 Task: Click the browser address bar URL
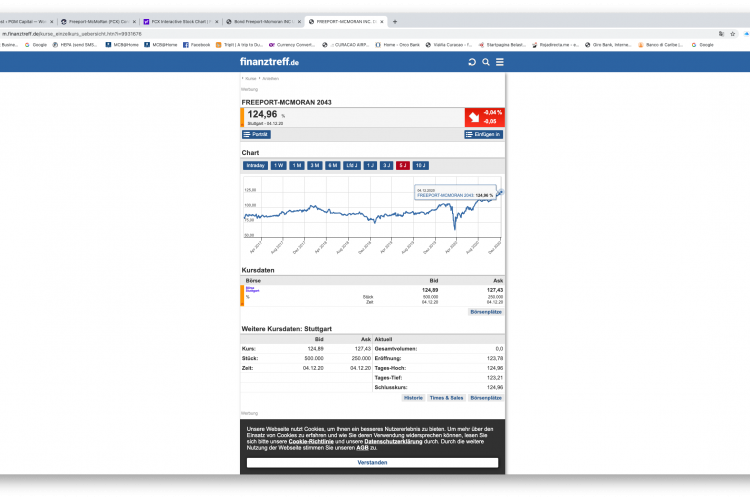click(72, 34)
